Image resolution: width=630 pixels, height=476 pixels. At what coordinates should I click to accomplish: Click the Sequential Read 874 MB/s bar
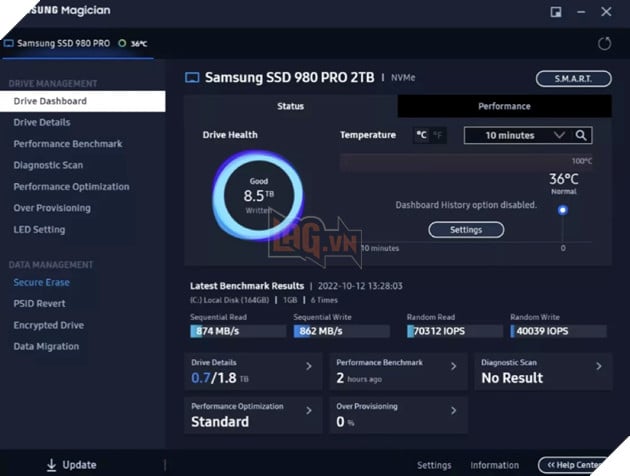click(238, 331)
